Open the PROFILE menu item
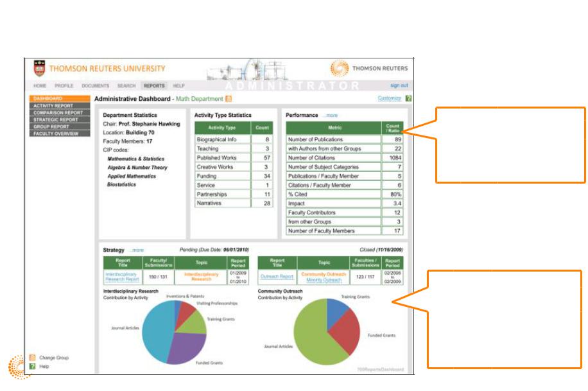588x391 pixels. click(64, 86)
